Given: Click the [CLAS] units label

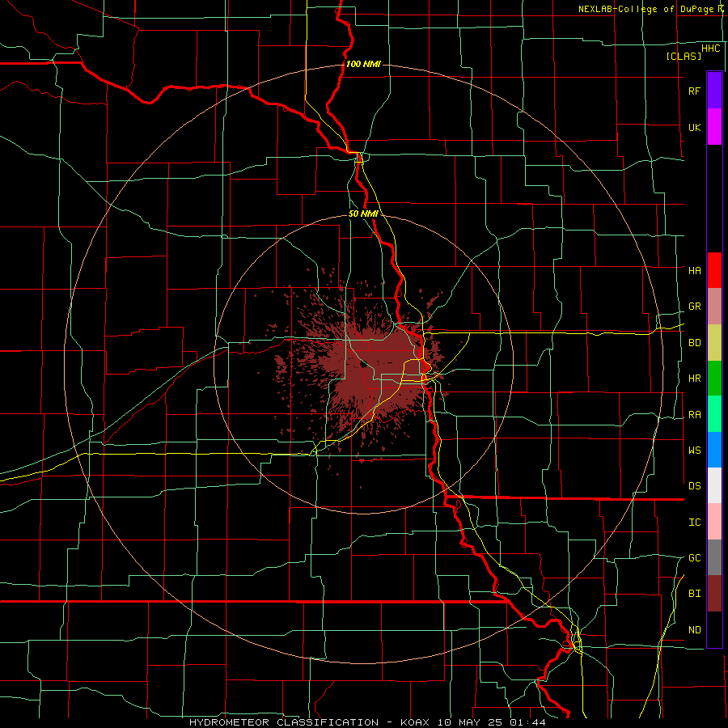Looking at the screenshot, I should [x=684, y=56].
